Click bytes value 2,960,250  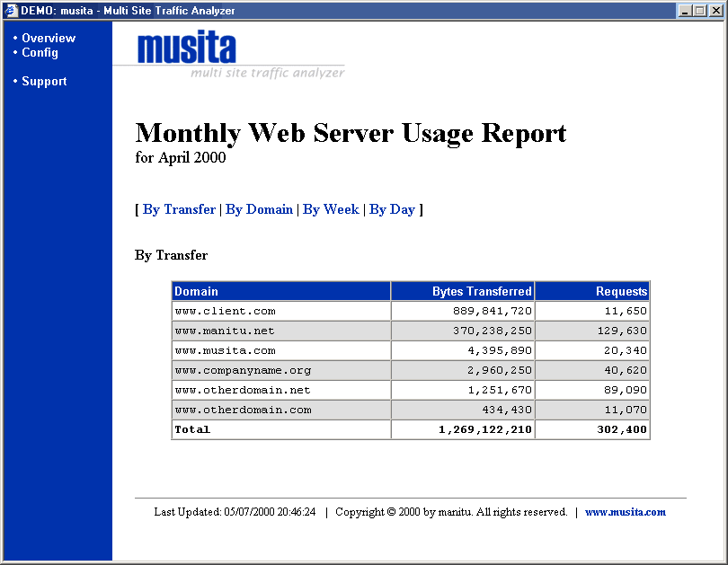pyautogui.click(x=500, y=370)
